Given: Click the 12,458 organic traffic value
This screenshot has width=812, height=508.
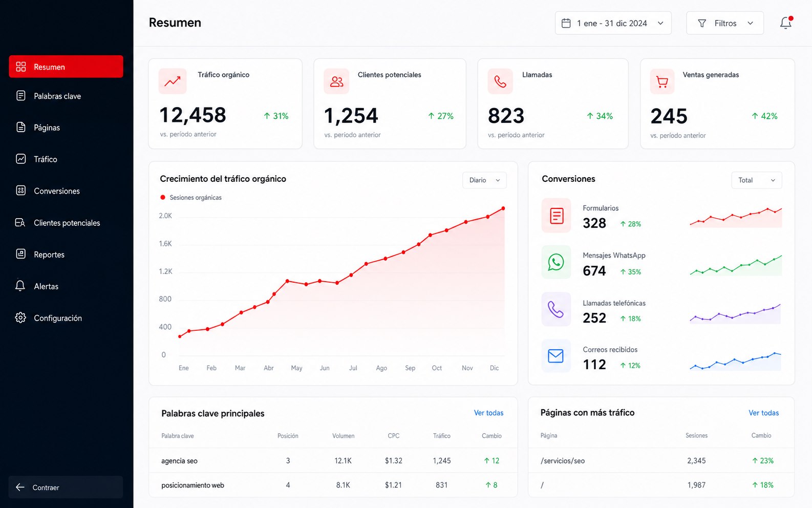Looking at the screenshot, I should click(x=193, y=115).
